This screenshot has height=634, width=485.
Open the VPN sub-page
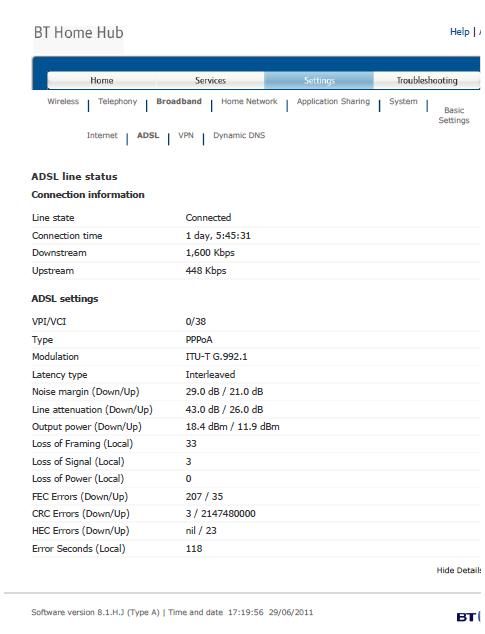tap(186, 135)
